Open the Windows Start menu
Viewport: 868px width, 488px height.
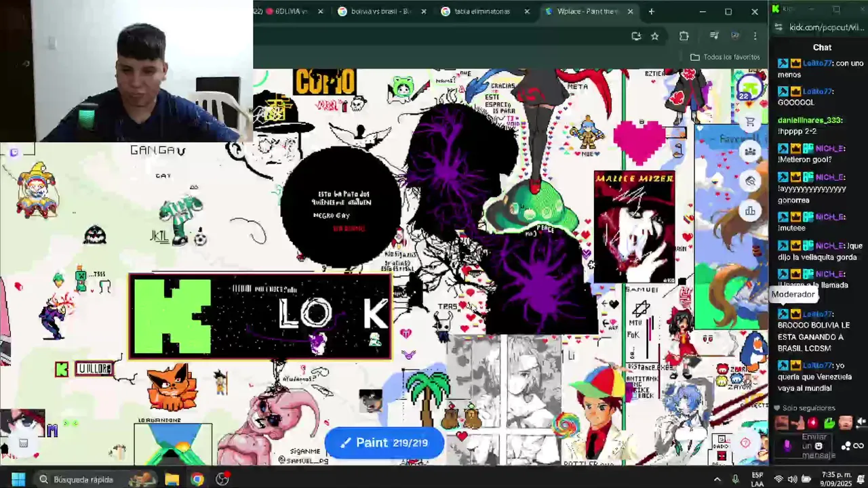tap(18, 479)
